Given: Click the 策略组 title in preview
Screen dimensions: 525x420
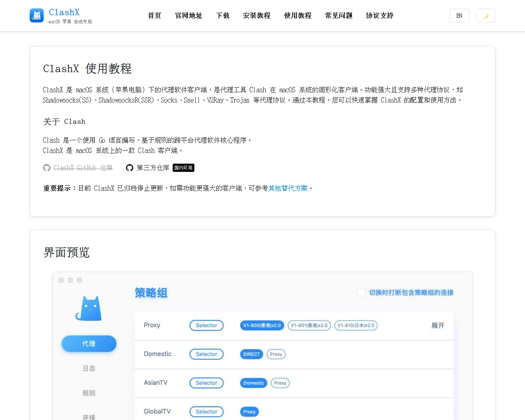Looking at the screenshot, I should (151, 293).
